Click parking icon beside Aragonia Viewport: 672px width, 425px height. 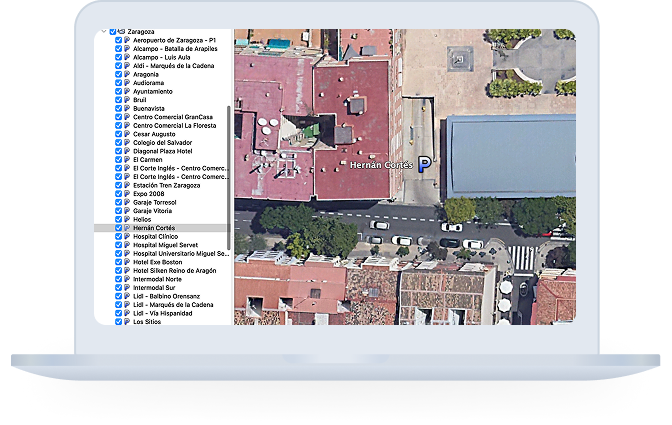127,74
